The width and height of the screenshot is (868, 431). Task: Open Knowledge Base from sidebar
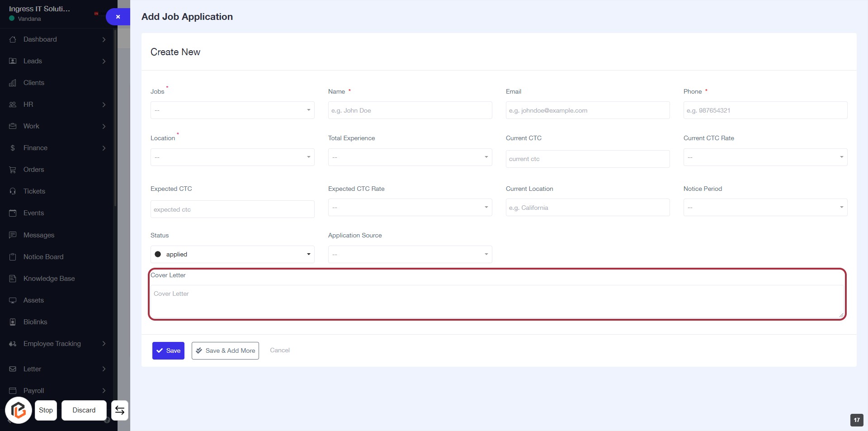49,279
